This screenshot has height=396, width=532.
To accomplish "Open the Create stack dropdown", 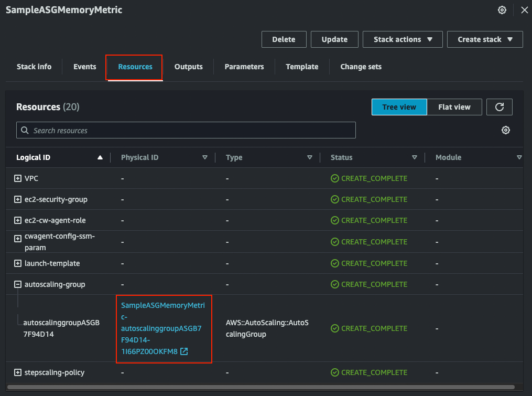I will click(x=485, y=39).
